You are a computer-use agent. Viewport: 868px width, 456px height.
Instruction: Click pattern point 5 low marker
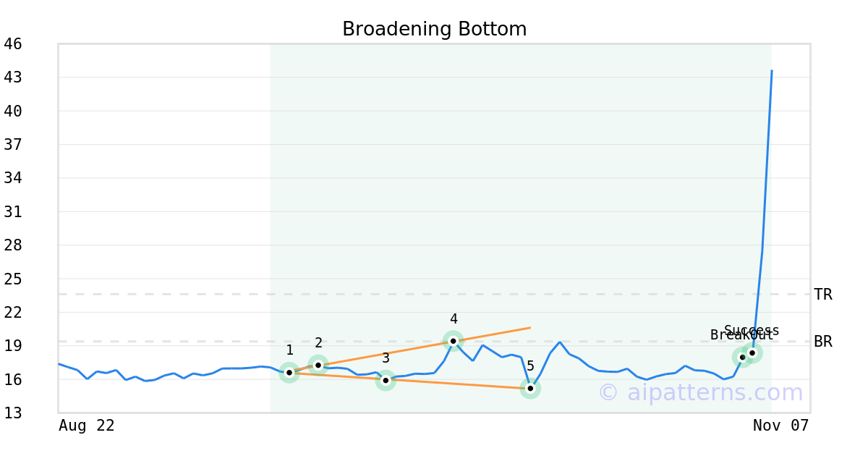point(530,389)
